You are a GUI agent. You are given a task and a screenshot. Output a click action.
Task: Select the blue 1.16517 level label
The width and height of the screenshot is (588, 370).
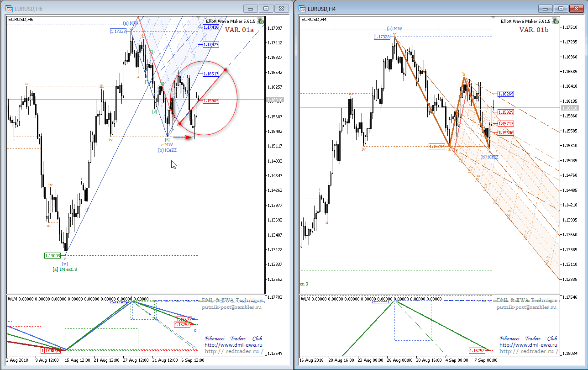point(211,74)
